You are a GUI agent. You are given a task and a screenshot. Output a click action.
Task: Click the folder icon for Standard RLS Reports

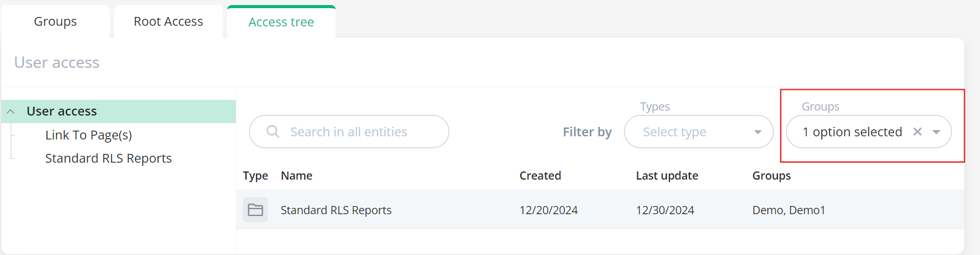(255, 210)
